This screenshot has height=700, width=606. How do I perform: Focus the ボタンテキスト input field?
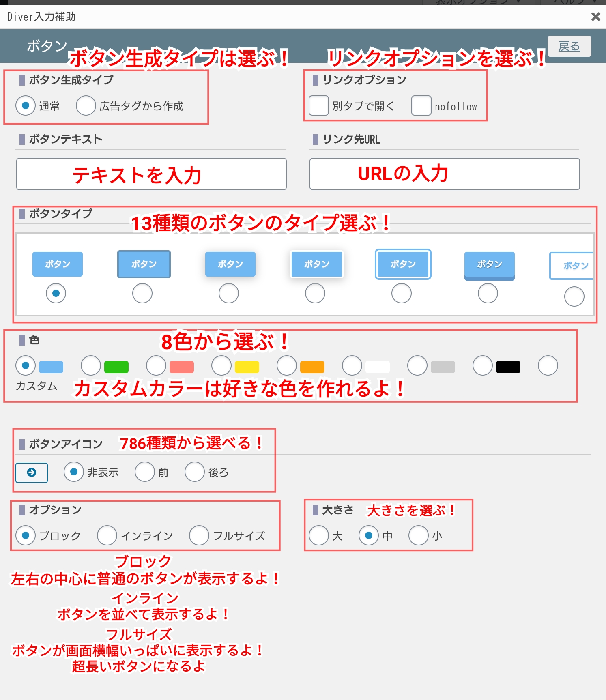pyautogui.click(x=151, y=174)
